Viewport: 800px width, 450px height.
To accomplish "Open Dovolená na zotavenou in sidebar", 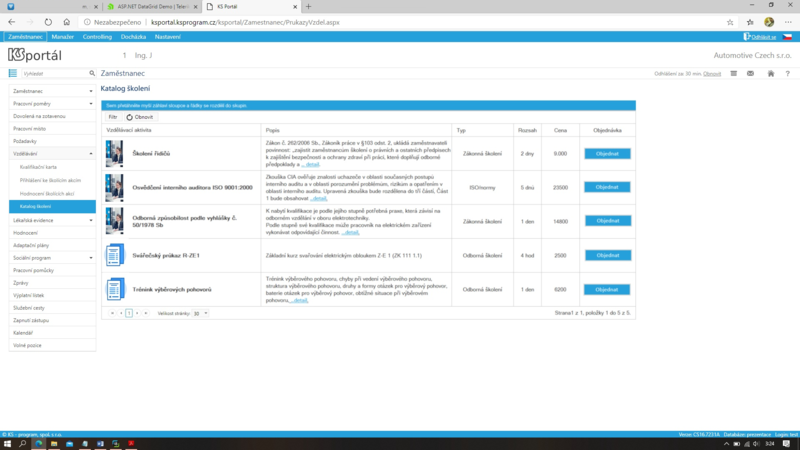I will click(39, 116).
